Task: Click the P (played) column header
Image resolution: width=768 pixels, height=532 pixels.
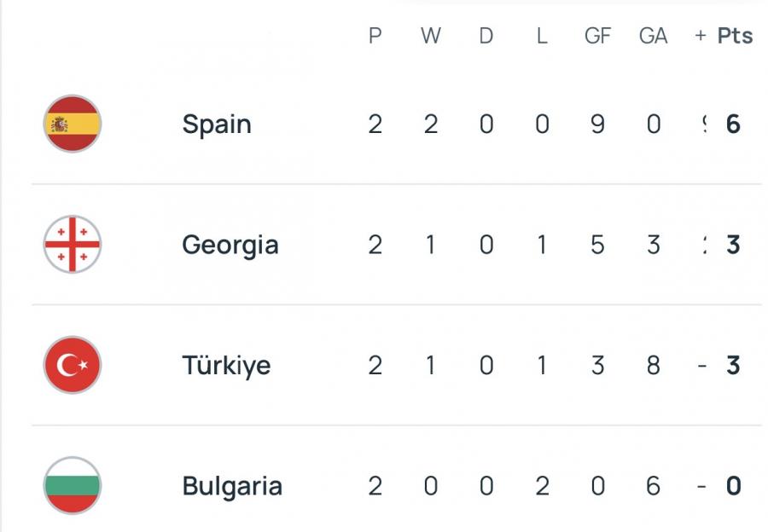Action: coord(375,36)
